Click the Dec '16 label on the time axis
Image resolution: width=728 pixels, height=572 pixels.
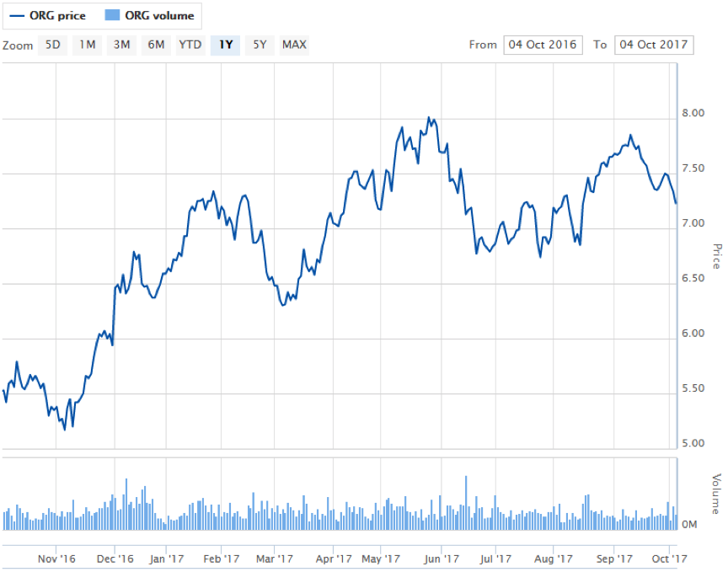pyautogui.click(x=115, y=558)
